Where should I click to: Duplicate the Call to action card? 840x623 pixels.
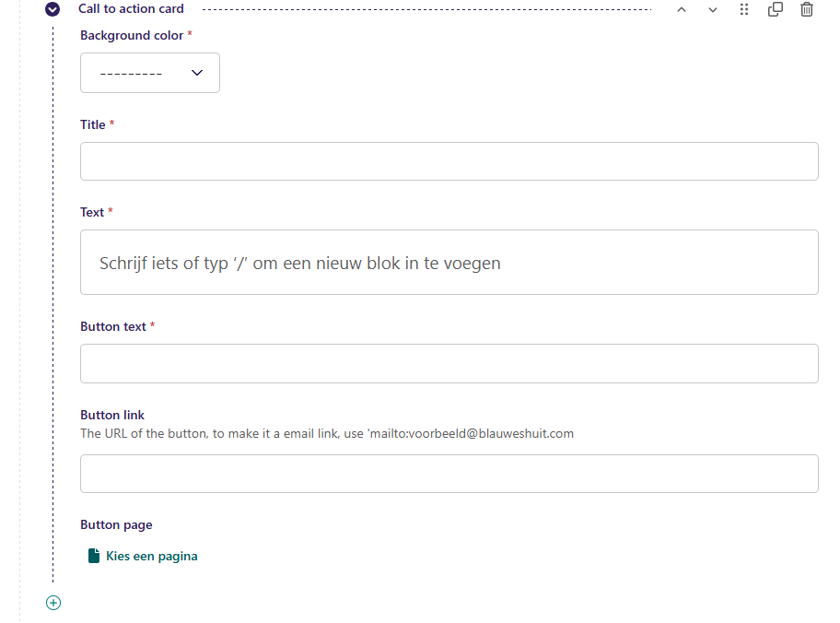tap(776, 9)
